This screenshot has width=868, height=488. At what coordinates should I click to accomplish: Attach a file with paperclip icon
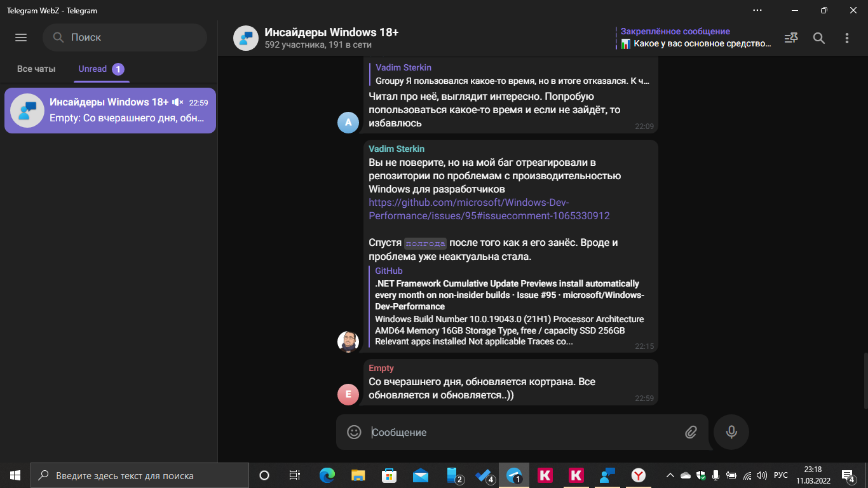click(691, 432)
